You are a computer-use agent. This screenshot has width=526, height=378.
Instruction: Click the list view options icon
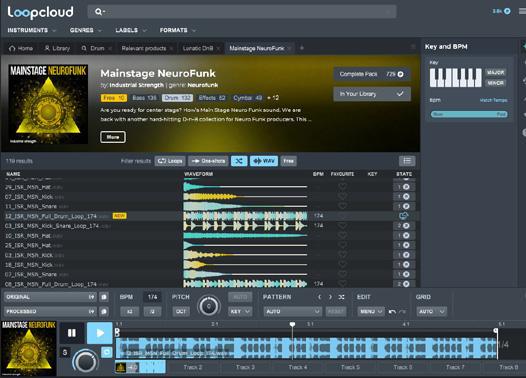point(407,161)
